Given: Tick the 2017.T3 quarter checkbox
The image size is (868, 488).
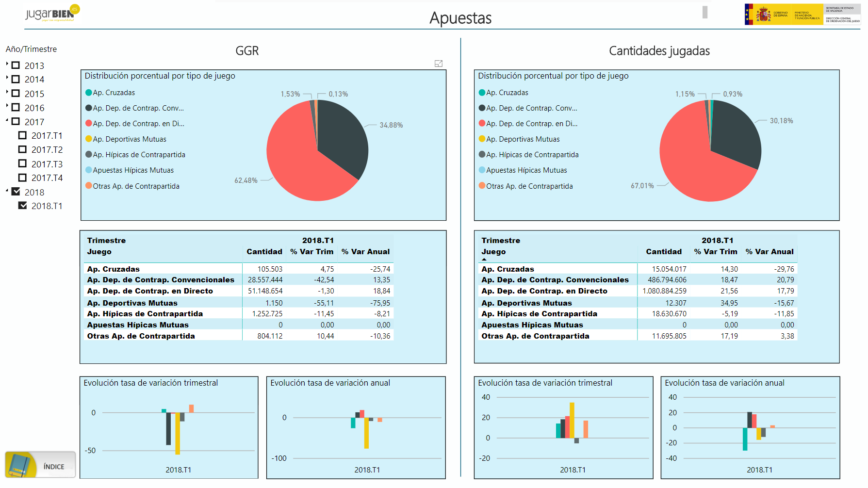Looking at the screenshot, I should (23, 164).
